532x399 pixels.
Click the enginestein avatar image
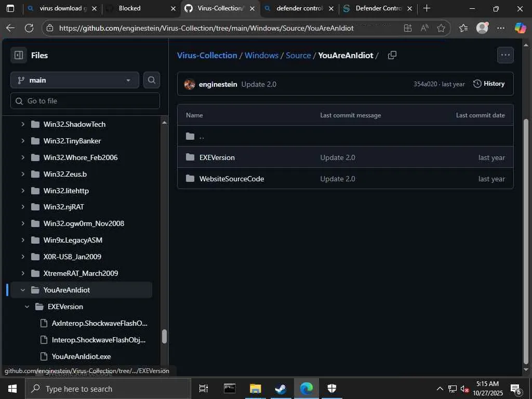[190, 84]
